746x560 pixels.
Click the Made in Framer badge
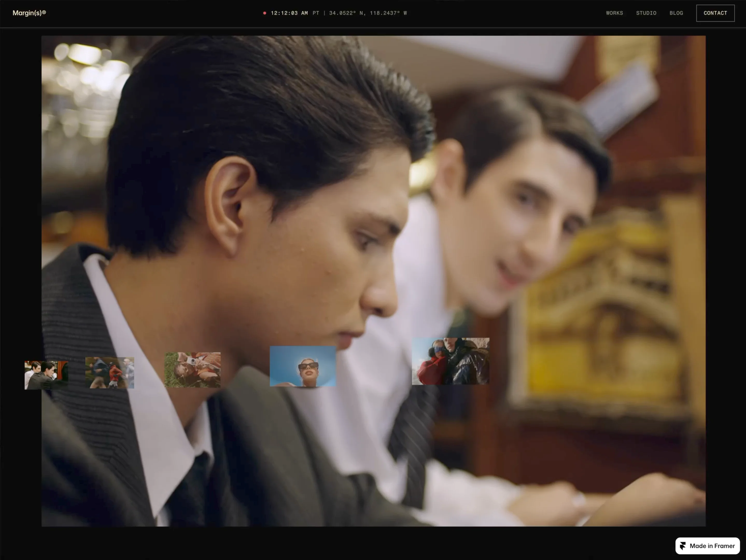click(x=708, y=546)
